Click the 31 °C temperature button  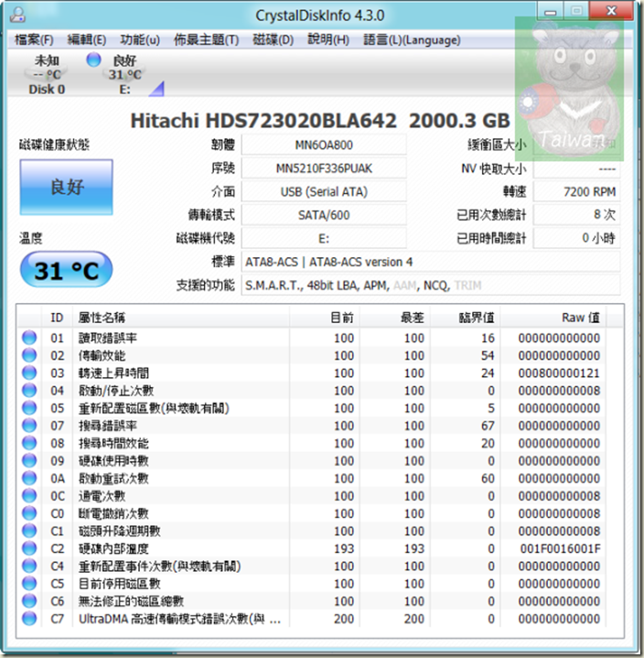pyautogui.click(x=66, y=269)
